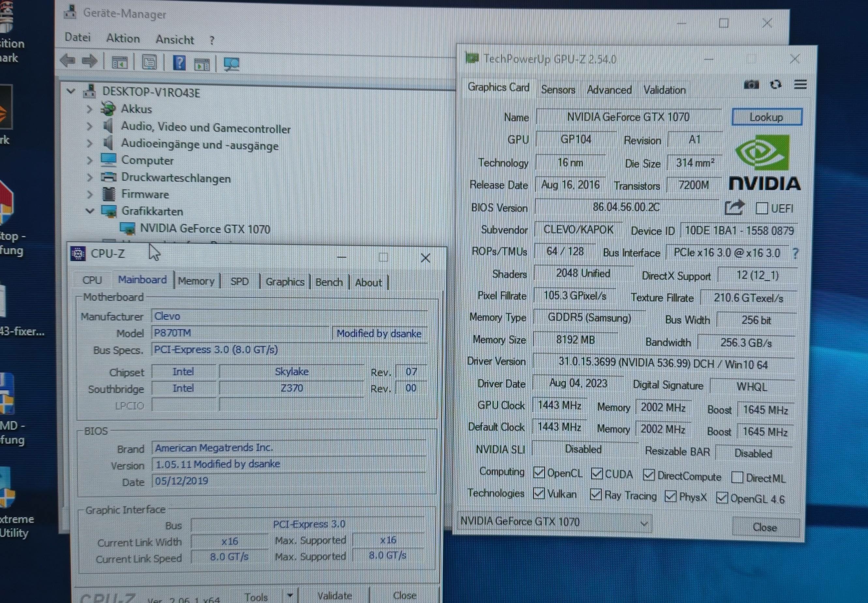Image resolution: width=868 pixels, height=603 pixels.
Task: Open the Memory tab in CPU-Z
Action: coord(196,281)
